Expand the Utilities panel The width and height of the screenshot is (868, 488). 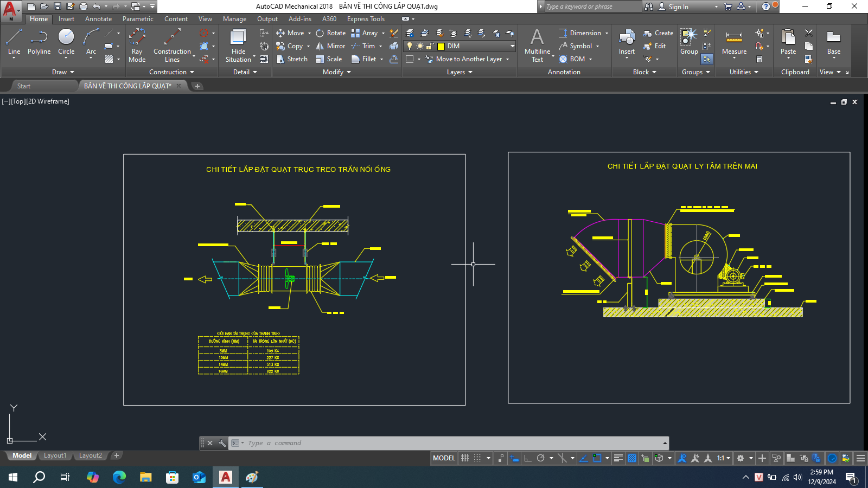[x=744, y=72]
